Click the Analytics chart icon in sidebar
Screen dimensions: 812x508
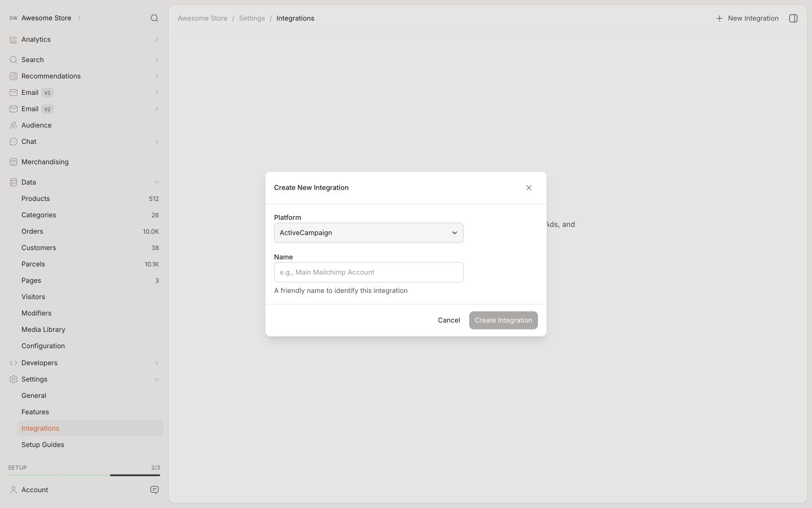(14, 40)
